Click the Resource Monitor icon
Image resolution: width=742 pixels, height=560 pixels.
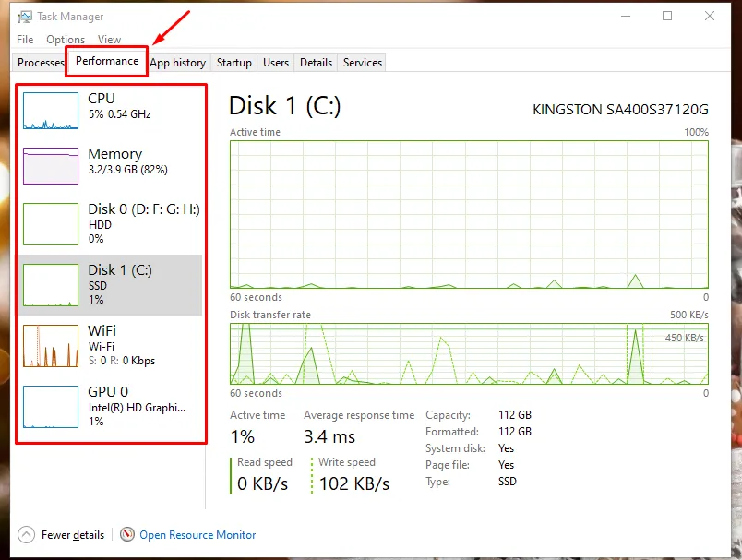click(x=127, y=535)
